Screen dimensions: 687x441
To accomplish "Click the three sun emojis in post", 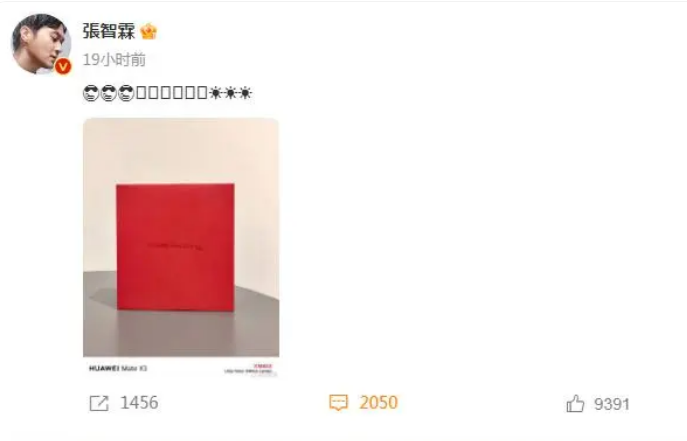I will [230, 93].
